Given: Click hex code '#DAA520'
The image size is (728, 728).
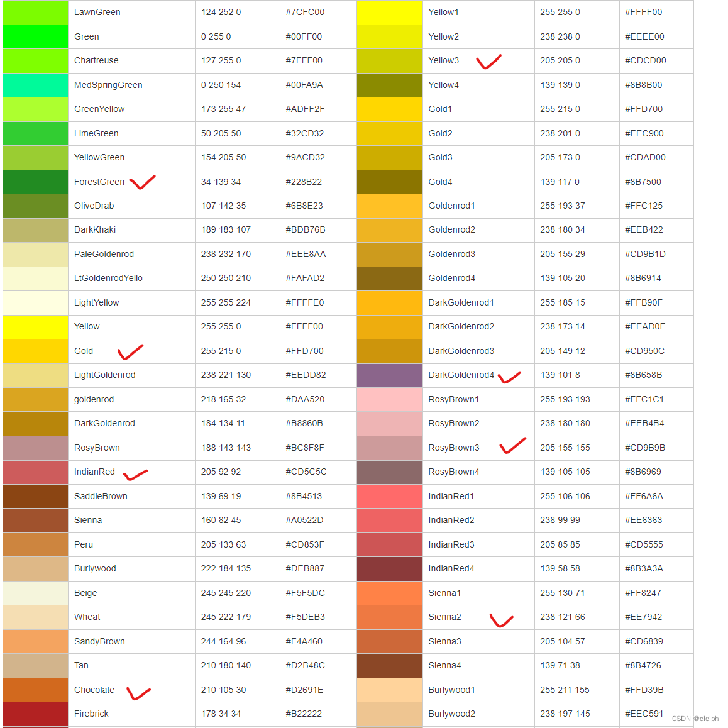Looking at the screenshot, I should (x=305, y=399).
